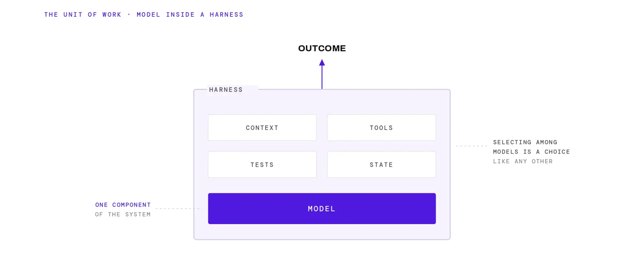This screenshot has width=644, height=267.
Task: Click the CONTEXT box
Action: (x=262, y=127)
